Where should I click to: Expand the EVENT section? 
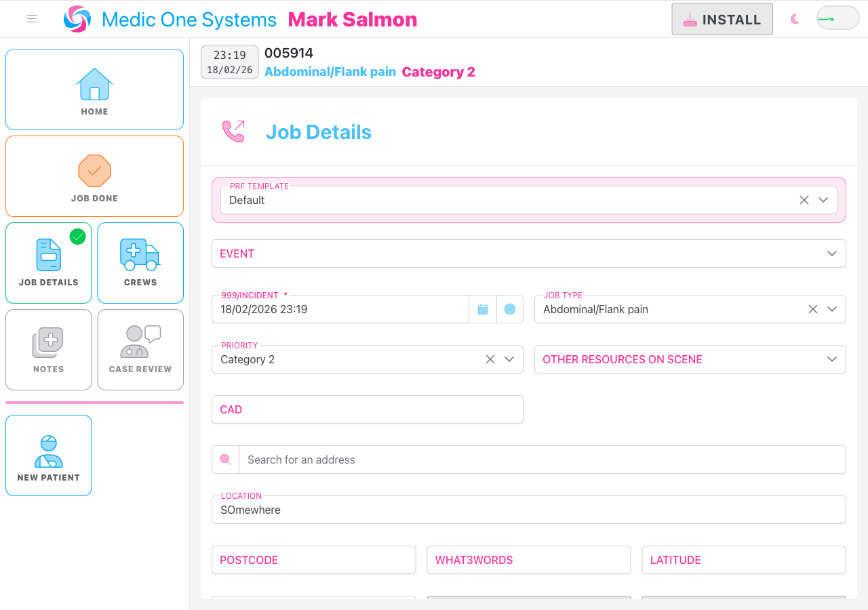[832, 253]
